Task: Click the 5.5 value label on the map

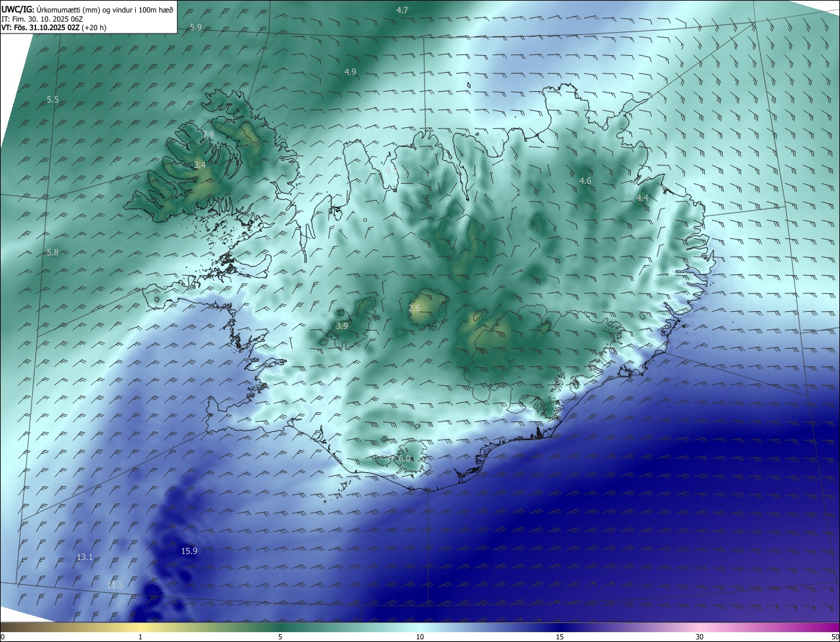Action: pyautogui.click(x=52, y=99)
